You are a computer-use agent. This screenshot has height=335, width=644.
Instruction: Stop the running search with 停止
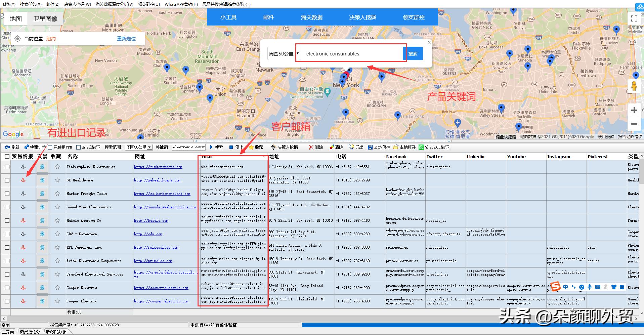pyautogui.click(x=236, y=147)
